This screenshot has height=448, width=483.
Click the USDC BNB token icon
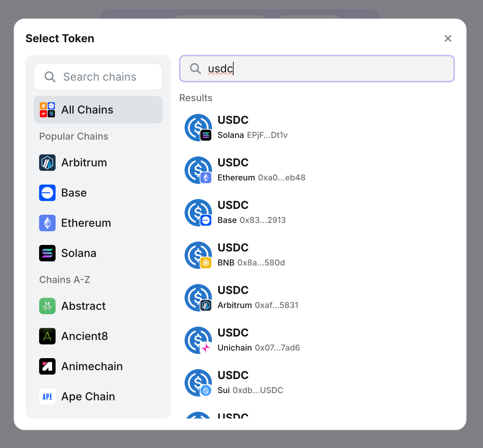pyautogui.click(x=198, y=255)
